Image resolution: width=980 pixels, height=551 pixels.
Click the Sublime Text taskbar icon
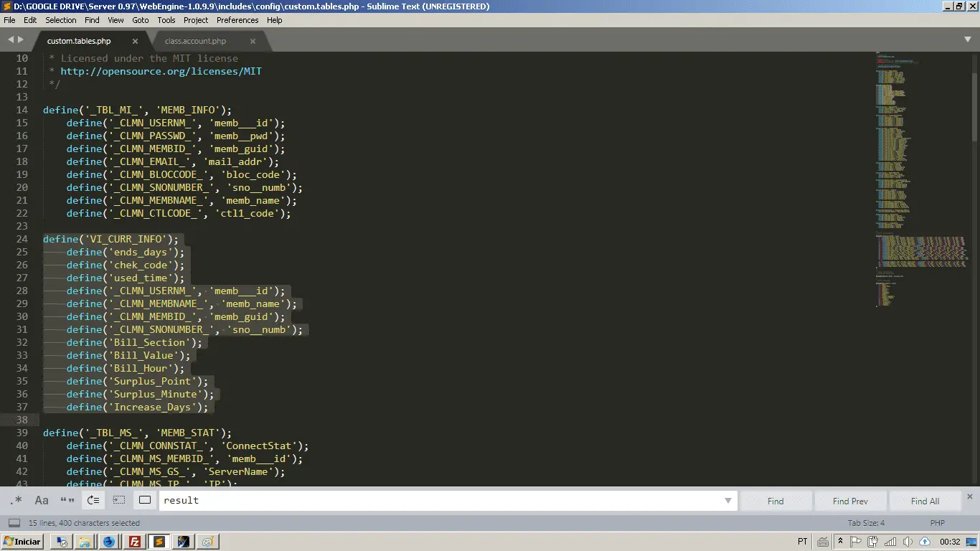[159, 542]
